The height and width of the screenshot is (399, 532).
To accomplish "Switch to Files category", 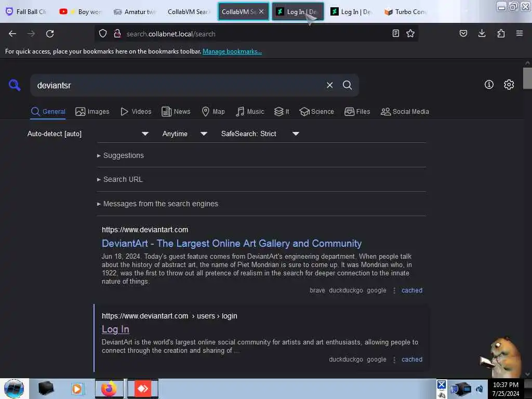I will pyautogui.click(x=357, y=112).
